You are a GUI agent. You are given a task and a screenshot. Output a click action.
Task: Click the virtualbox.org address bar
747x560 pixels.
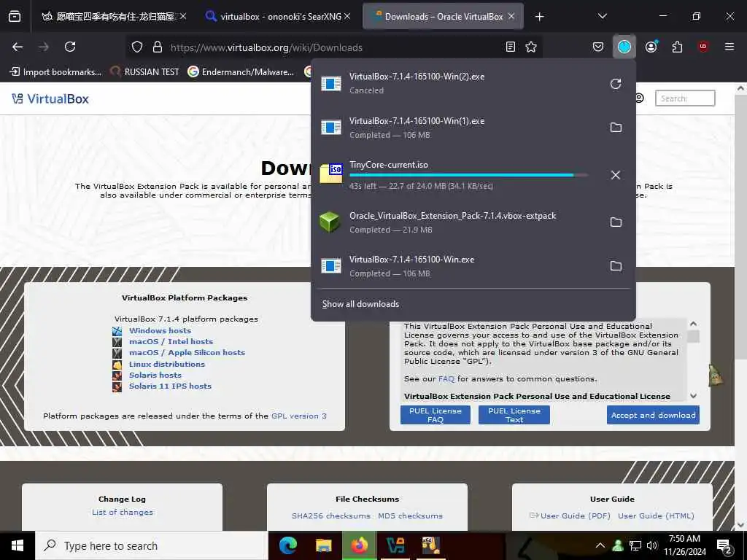pyautogui.click(x=333, y=47)
